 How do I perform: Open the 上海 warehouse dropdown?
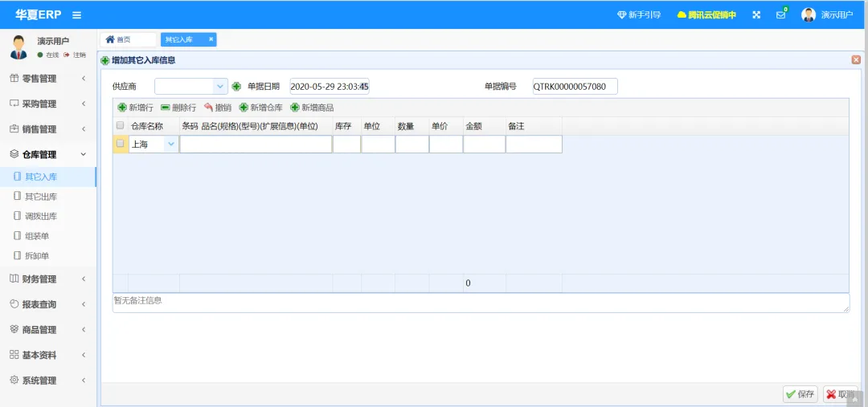171,144
